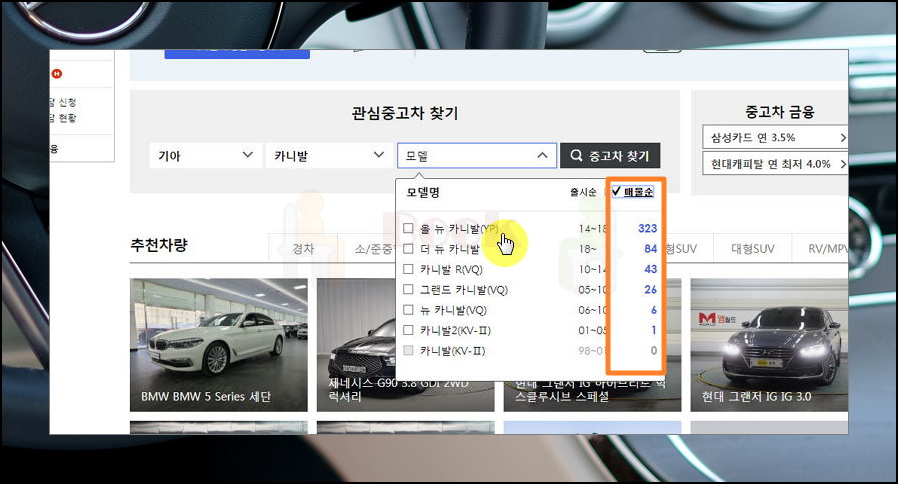Click the 43 listings count
The width and height of the screenshot is (898, 484).
[650, 269]
